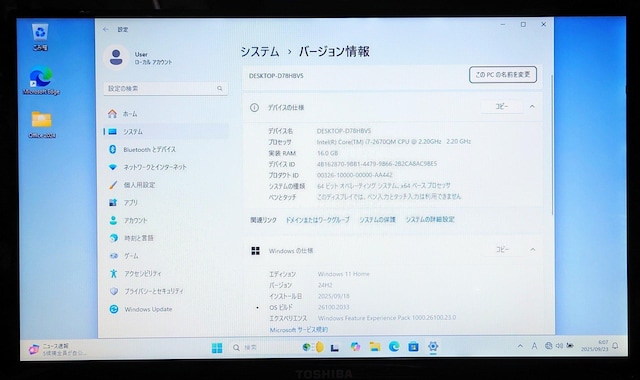The height and width of the screenshot is (380, 640).
Task: Open the Windows Start menu
Action: point(217,348)
